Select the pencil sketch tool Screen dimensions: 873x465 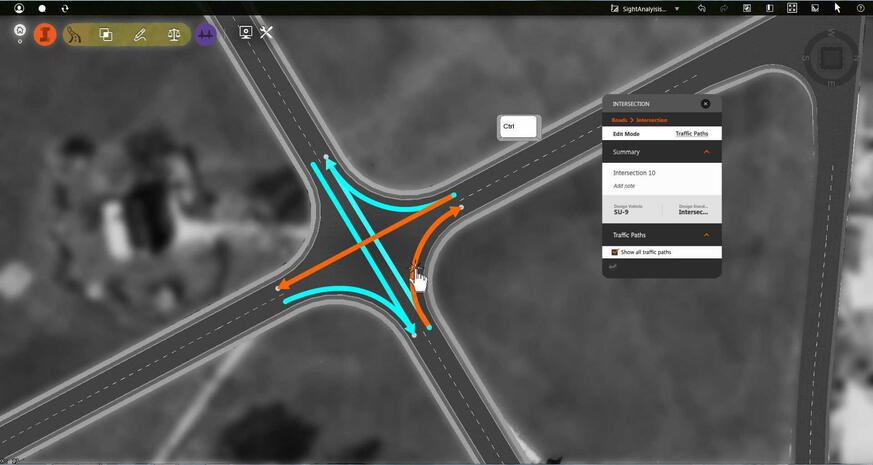[x=140, y=34]
